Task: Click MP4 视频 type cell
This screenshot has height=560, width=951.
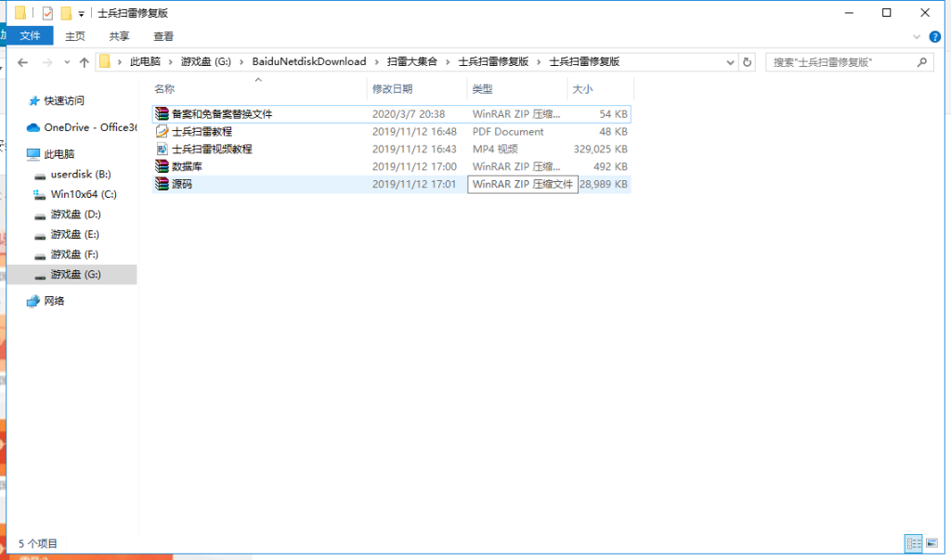Action: click(495, 150)
